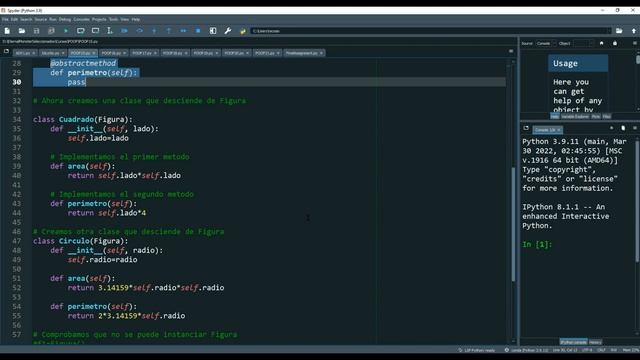Open the Debug menu
640x360 pixels.
coord(65,19)
